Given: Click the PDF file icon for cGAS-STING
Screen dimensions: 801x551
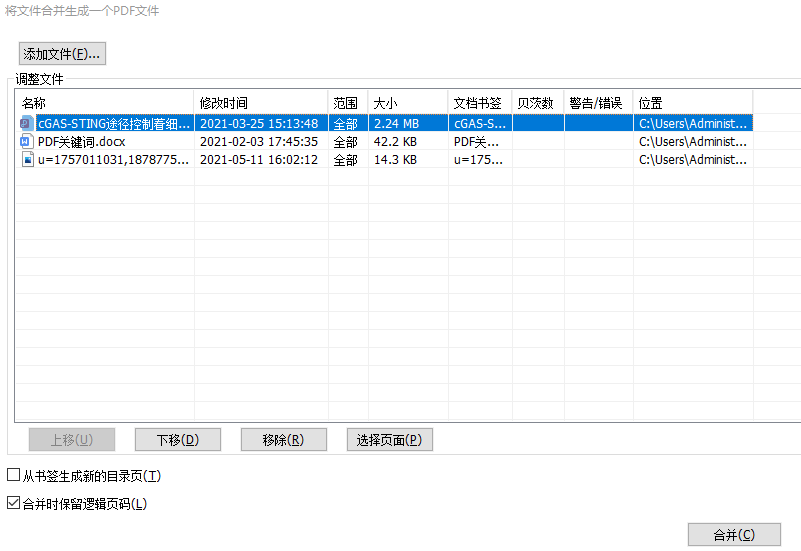Looking at the screenshot, I should pyautogui.click(x=27, y=123).
